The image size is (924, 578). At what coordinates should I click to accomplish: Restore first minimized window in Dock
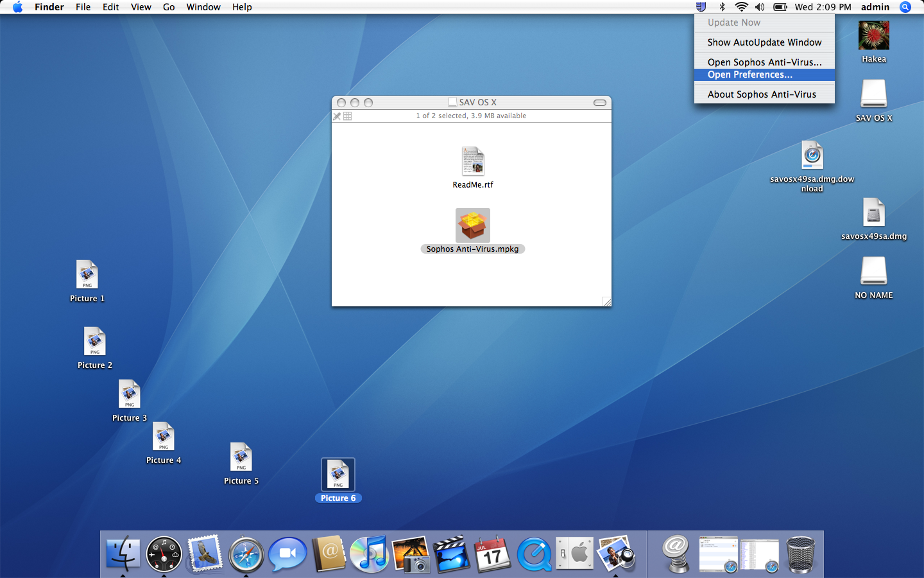[x=718, y=554]
